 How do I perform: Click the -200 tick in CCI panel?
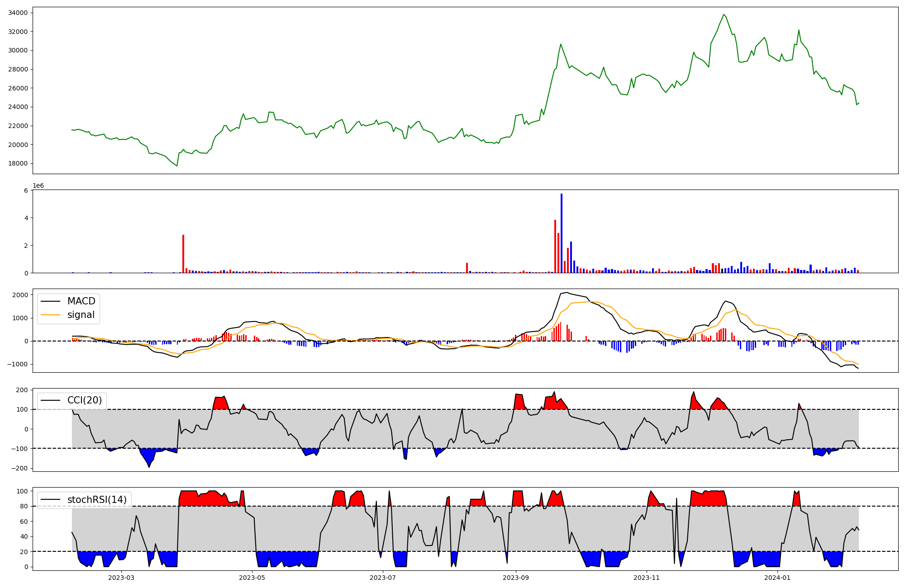click(x=19, y=468)
